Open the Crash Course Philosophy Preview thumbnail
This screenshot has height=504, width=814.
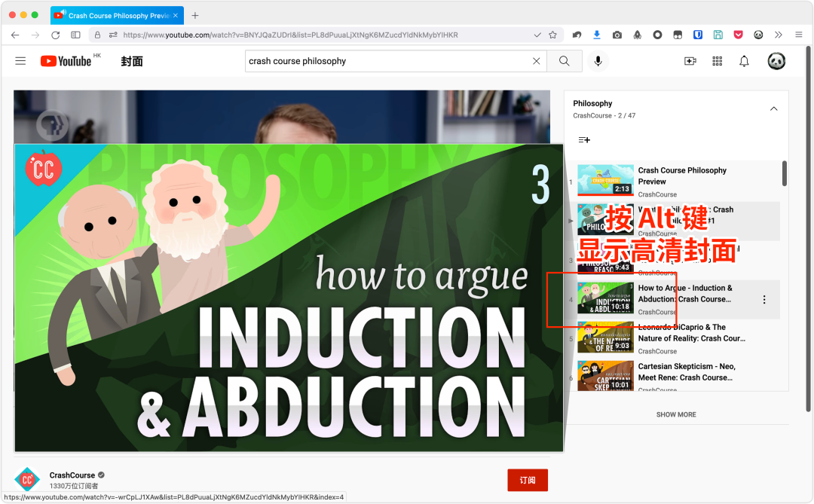(605, 179)
